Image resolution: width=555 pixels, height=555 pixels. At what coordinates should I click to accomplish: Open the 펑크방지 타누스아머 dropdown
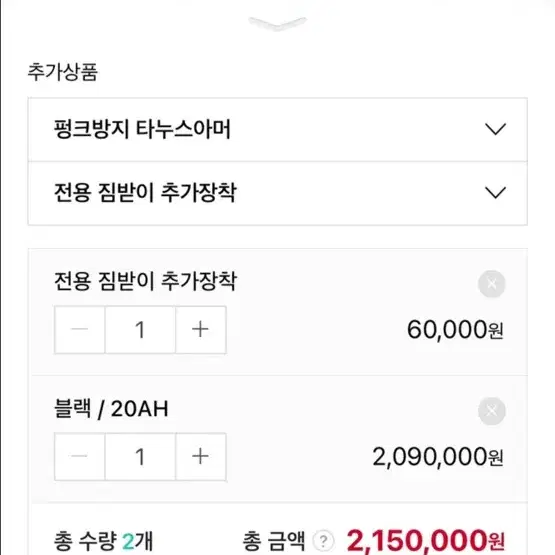pos(278,130)
